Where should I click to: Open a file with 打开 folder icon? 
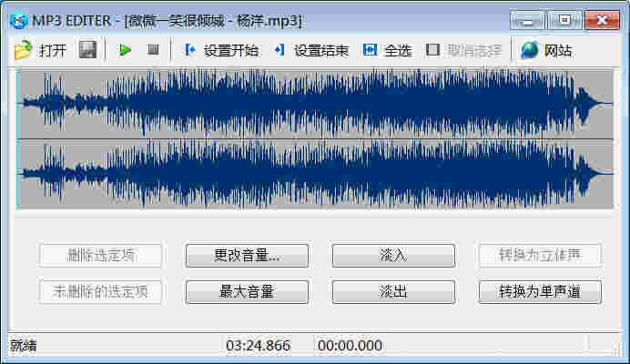[x=23, y=50]
